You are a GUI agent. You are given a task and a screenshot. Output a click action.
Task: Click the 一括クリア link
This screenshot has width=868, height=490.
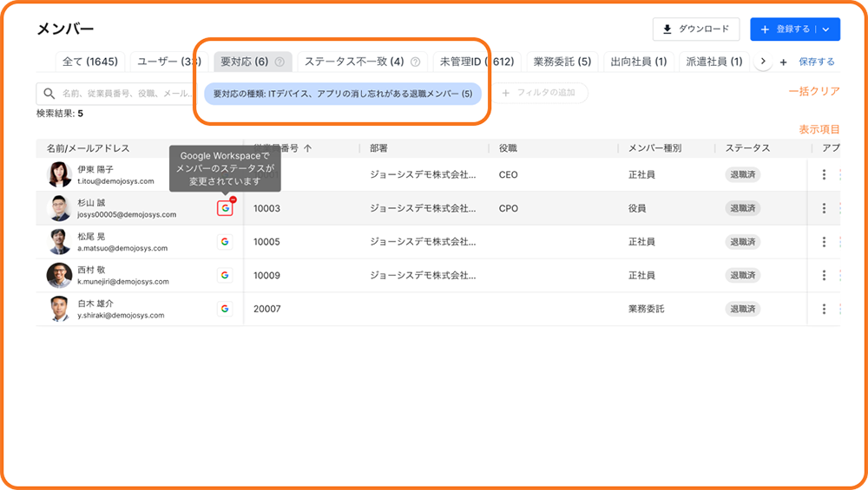coord(813,91)
